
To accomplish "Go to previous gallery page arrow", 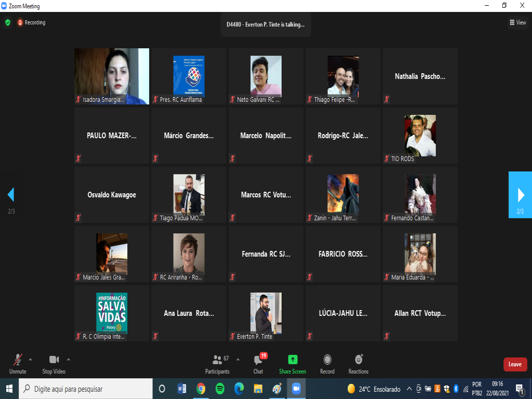I will (x=11, y=195).
